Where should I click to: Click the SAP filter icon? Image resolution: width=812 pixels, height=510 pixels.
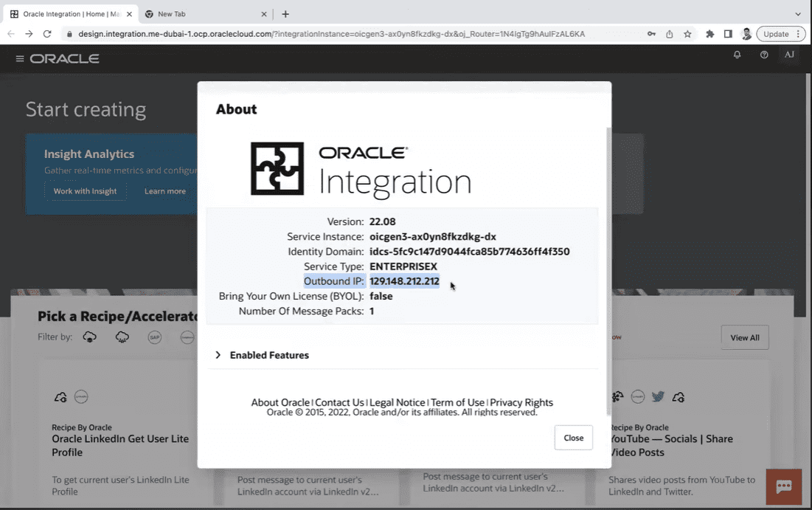154,337
